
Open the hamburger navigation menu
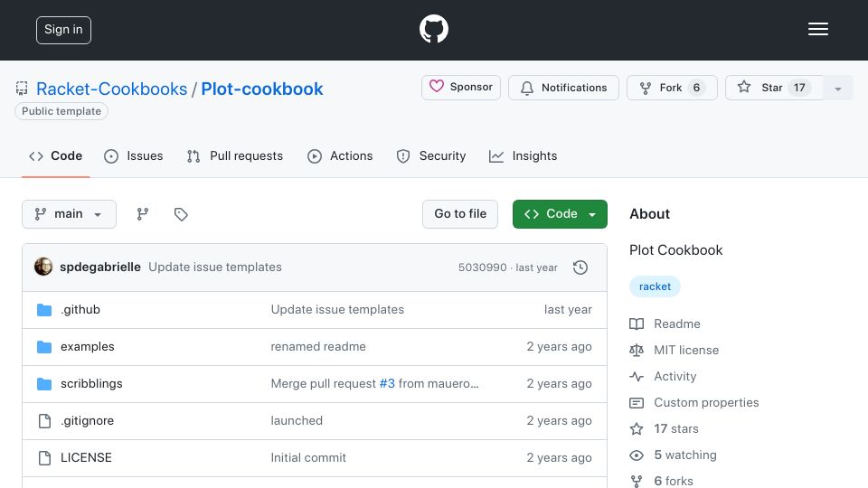click(x=817, y=29)
